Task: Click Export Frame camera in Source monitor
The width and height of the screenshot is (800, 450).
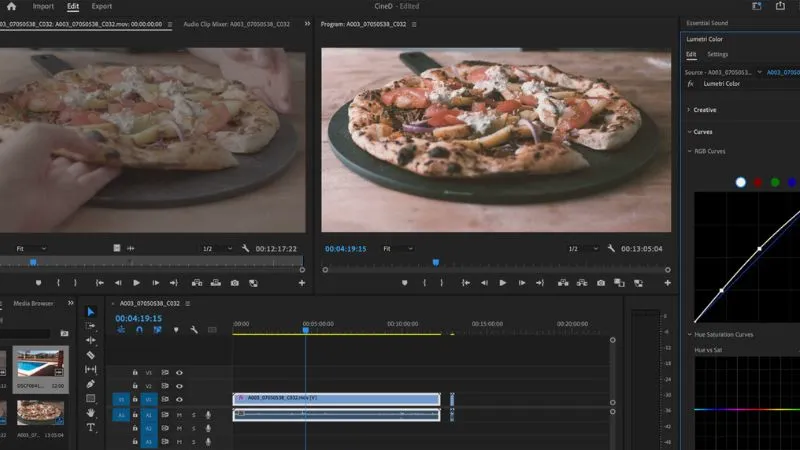Action: (x=234, y=283)
